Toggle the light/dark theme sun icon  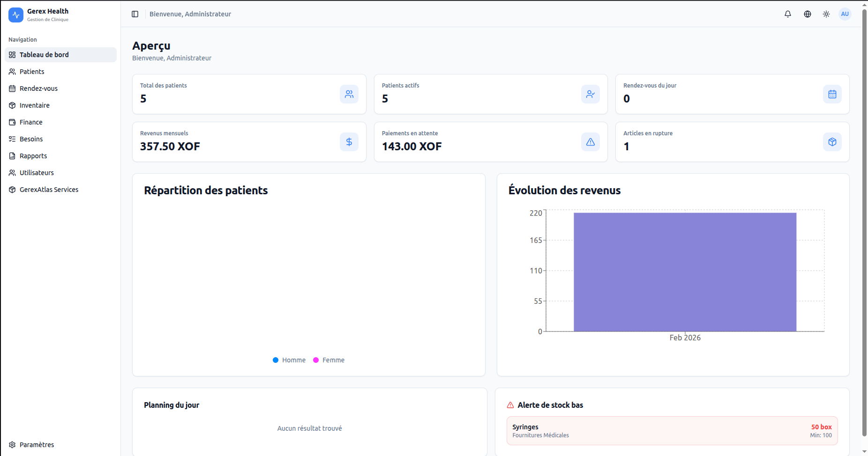pos(826,14)
